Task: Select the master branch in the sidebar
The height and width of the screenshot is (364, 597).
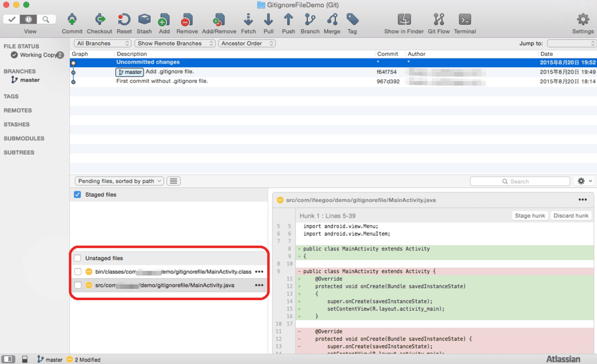Action: coord(30,80)
